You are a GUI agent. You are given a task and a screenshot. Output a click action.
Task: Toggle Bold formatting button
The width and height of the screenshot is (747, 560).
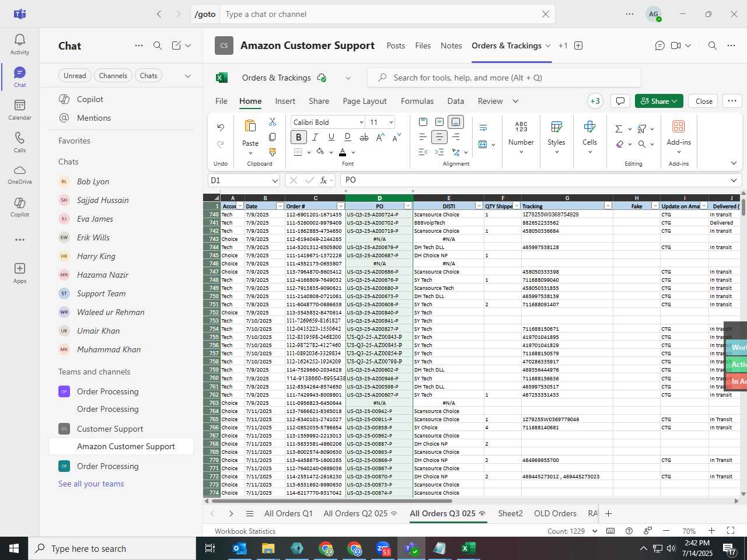click(299, 137)
